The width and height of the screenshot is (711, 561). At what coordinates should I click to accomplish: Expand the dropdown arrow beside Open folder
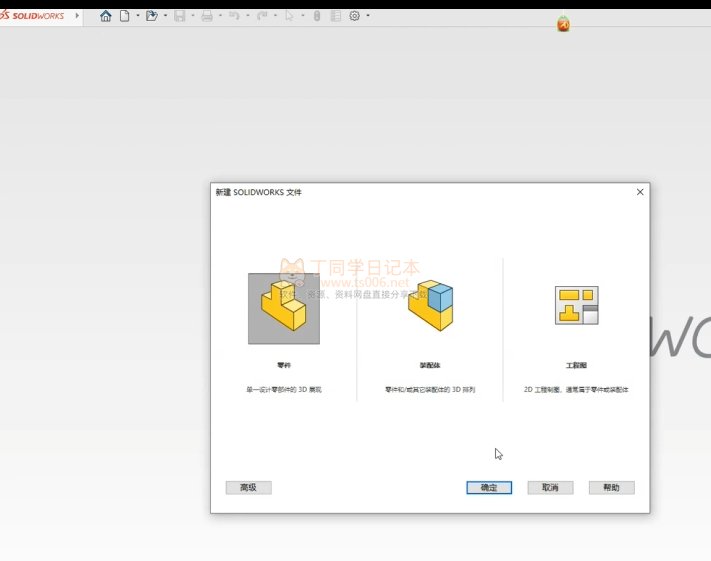[x=165, y=16]
